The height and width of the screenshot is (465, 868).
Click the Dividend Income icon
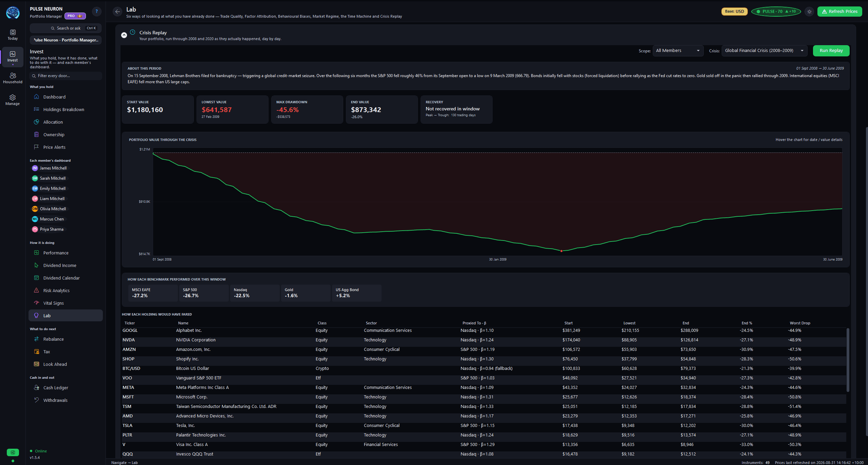coord(36,265)
